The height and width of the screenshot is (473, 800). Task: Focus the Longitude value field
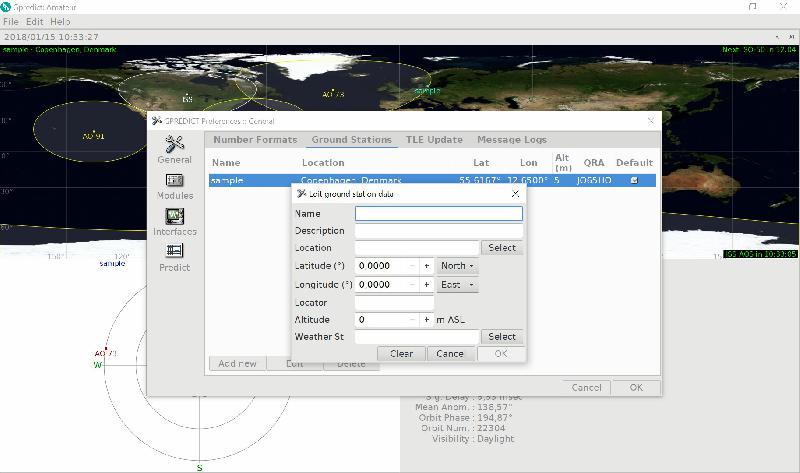click(x=381, y=285)
